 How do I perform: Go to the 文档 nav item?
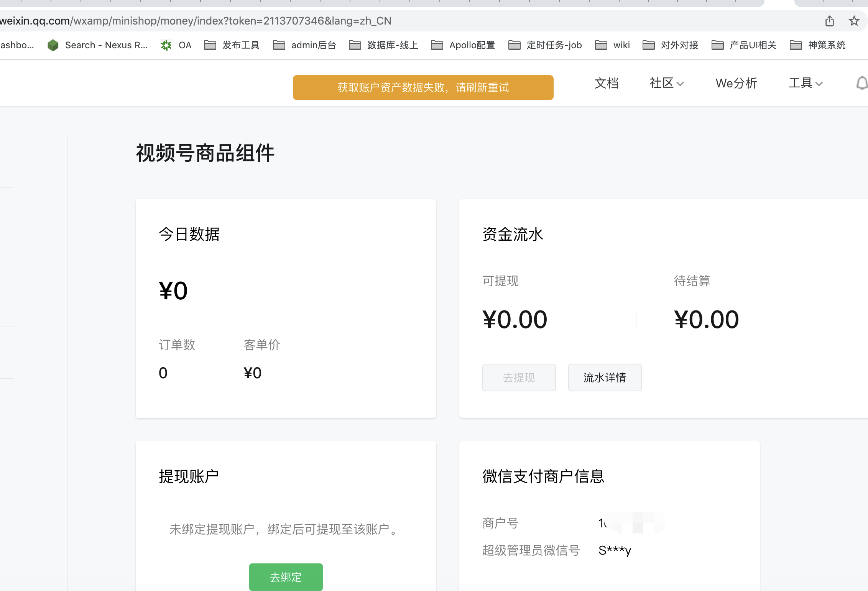606,83
